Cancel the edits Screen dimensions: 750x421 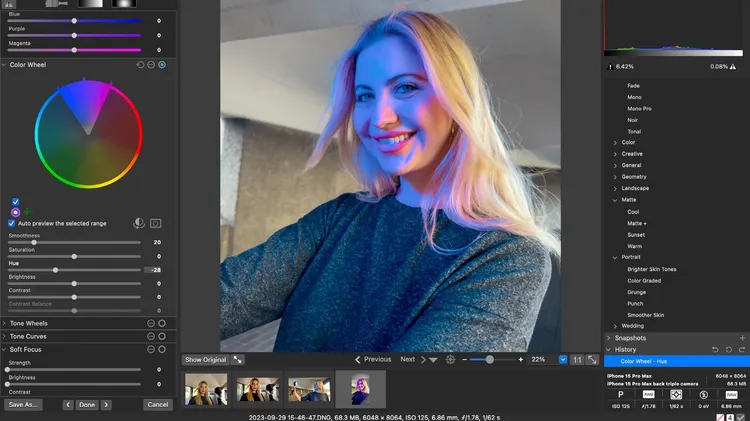(x=158, y=405)
